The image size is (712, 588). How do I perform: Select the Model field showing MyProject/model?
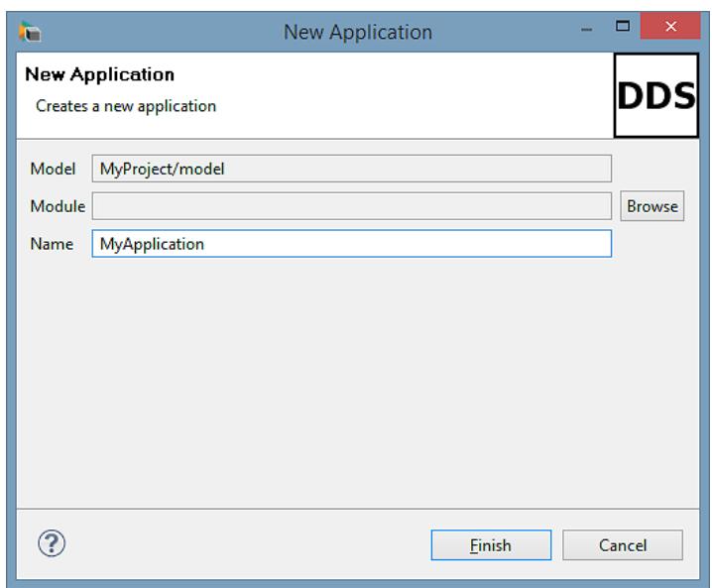pyautogui.click(x=351, y=169)
